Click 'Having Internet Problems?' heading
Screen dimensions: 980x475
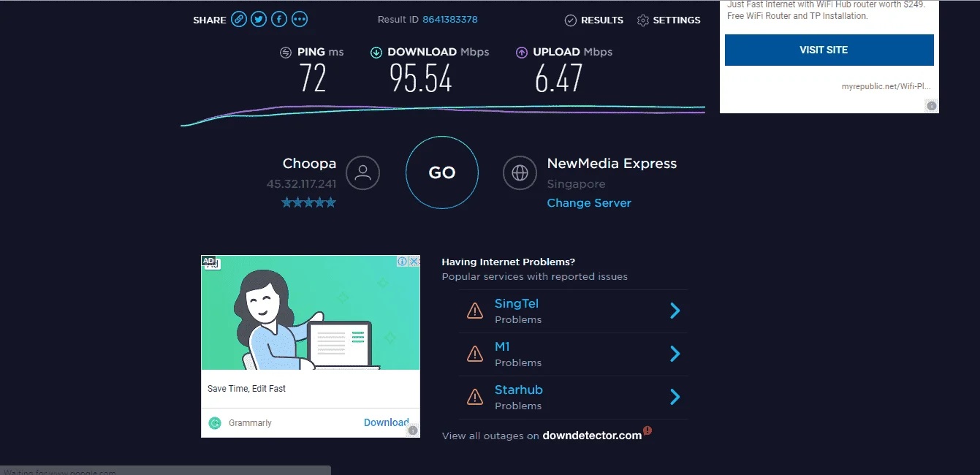[509, 262]
